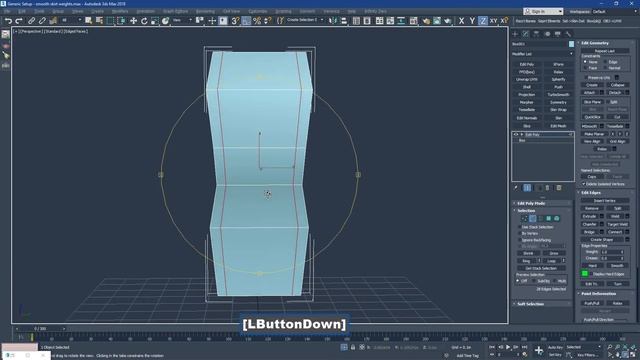Activate the Select and Rotate tool
The image size is (640, 360).
[x=144, y=20]
